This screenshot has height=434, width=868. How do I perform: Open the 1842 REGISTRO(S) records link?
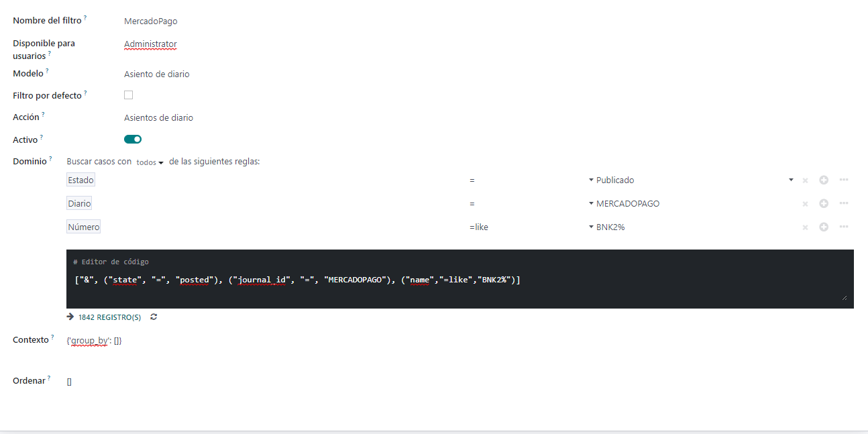click(x=110, y=317)
